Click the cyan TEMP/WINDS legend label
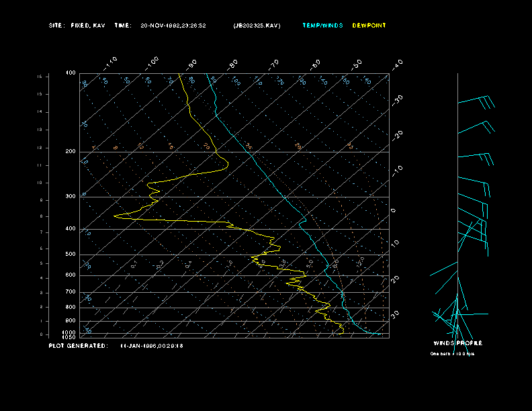532x411 pixels. pyautogui.click(x=322, y=26)
